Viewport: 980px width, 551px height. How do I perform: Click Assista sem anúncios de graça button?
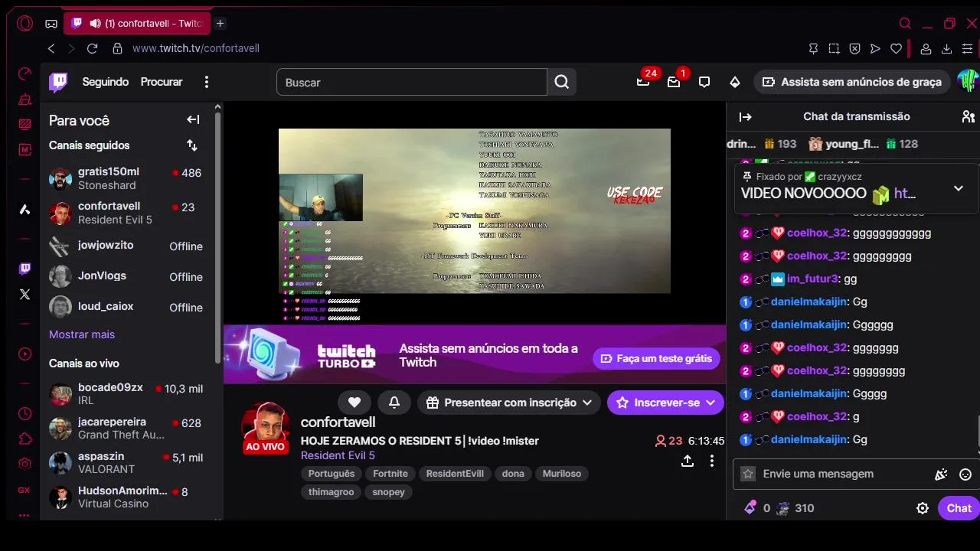(853, 82)
